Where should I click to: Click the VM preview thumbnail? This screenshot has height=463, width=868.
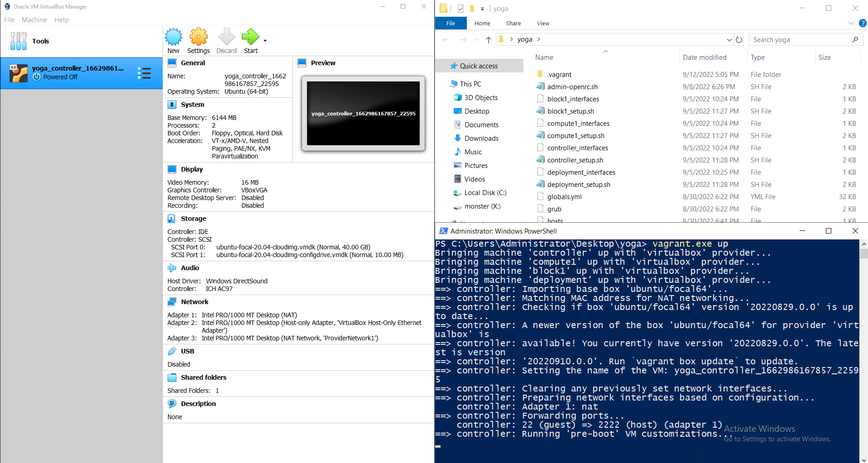coord(363,113)
